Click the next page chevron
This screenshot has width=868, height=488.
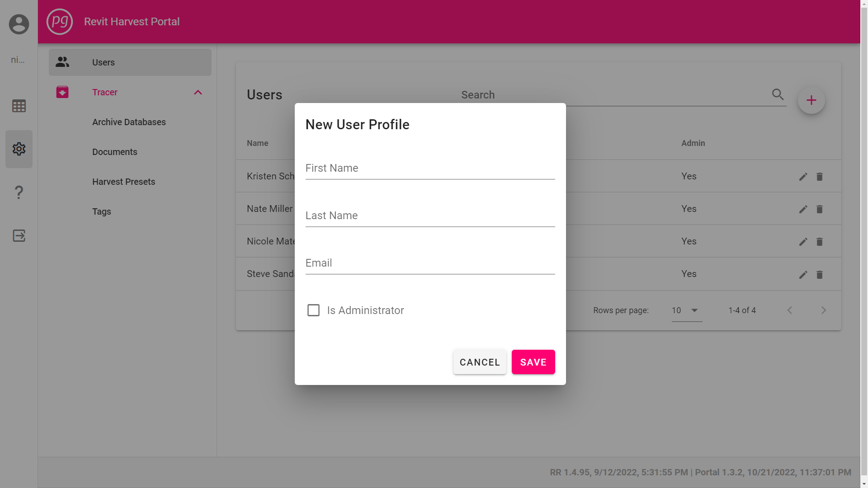pos(824,310)
